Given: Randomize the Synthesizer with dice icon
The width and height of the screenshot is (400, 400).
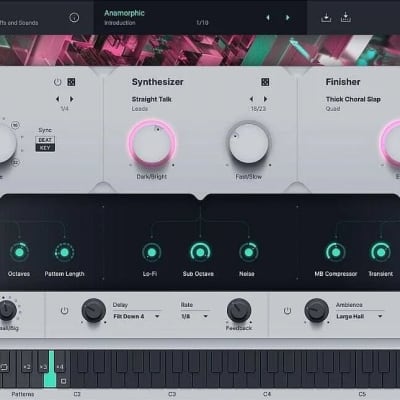Looking at the screenshot, I should [265, 82].
